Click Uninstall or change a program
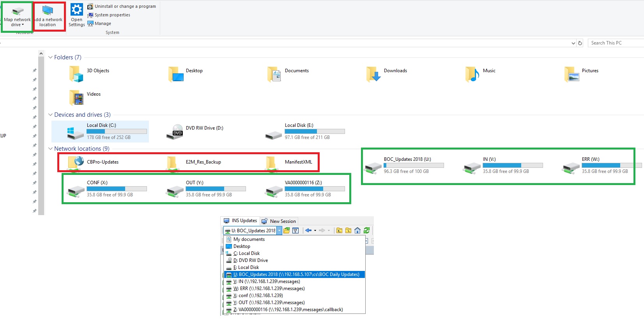The image size is (644, 333). pos(125,6)
